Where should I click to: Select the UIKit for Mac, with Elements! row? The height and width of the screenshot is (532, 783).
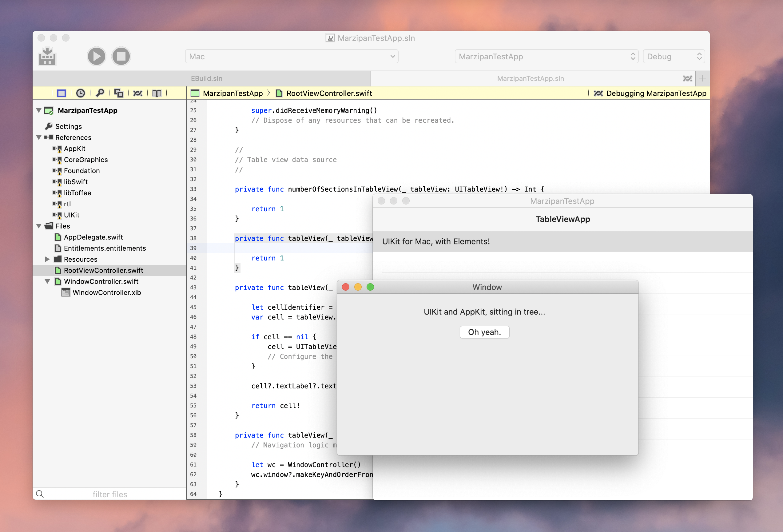click(x=563, y=241)
